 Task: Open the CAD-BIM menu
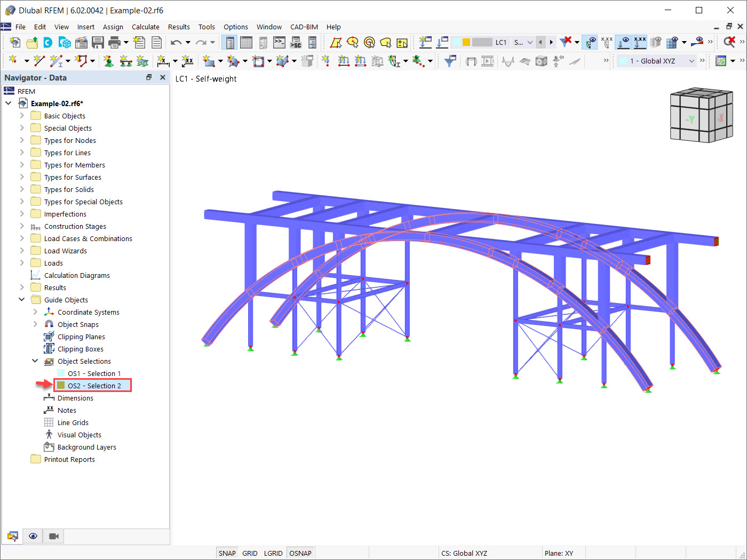click(x=304, y=27)
